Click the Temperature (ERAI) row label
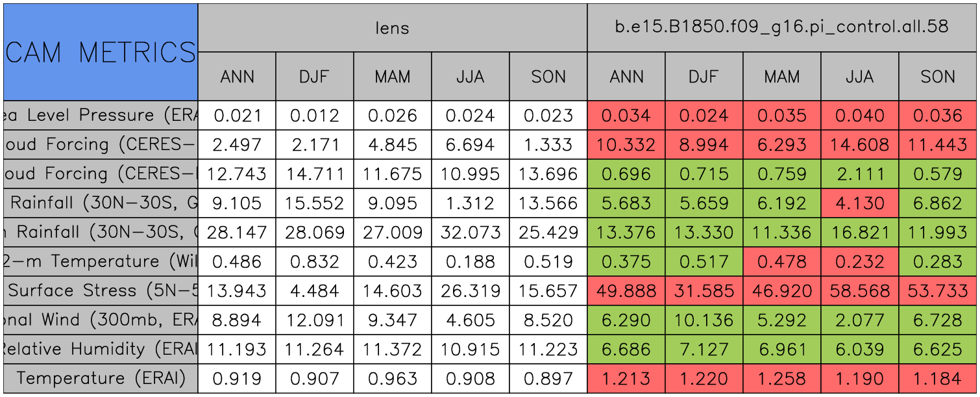The height and width of the screenshot is (397, 980). (101, 379)
